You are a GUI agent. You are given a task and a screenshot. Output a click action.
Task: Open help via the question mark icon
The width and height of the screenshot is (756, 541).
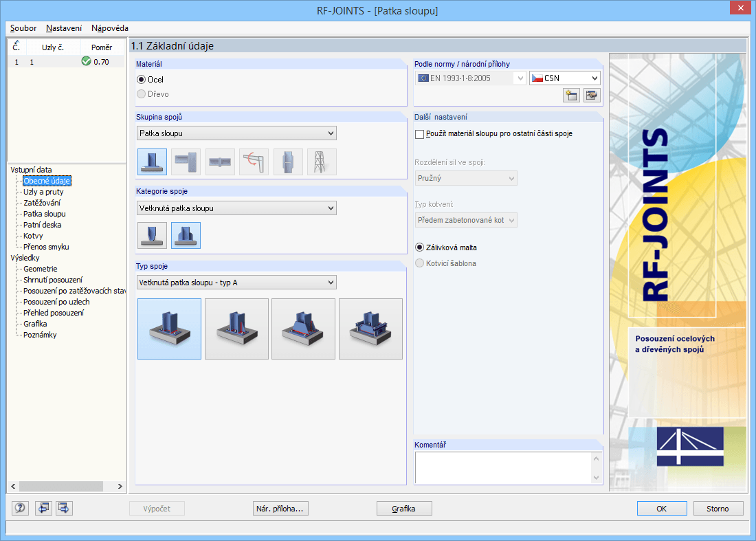coord(20,508)
